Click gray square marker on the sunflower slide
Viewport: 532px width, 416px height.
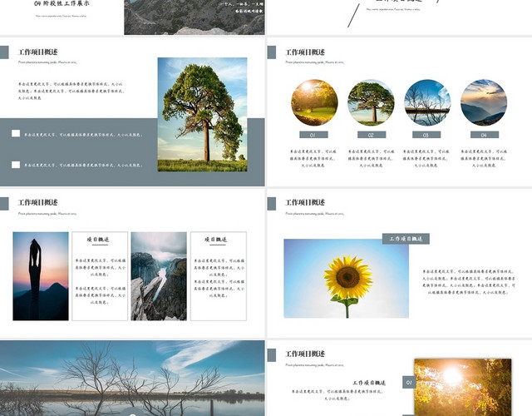pyautogui.click(x=272, y=204)
